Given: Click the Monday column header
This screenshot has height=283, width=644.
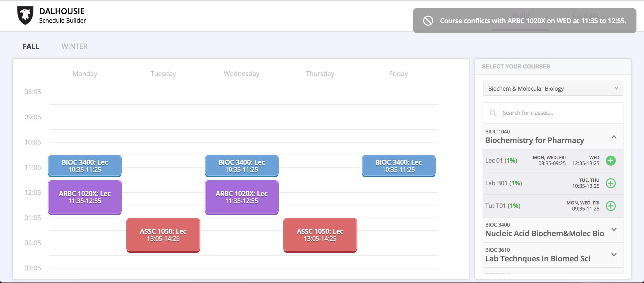Looking at the screenshot, I should (85, 74).
